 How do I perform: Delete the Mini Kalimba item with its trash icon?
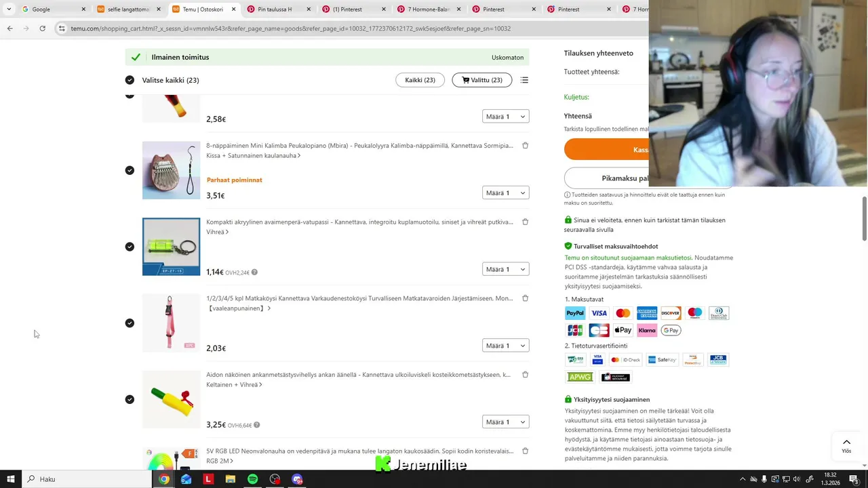(x=525, y=146)
